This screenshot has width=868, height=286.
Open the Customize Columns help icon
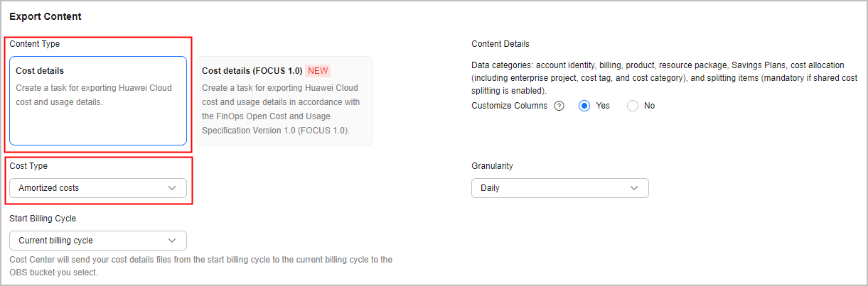point(559,106)
